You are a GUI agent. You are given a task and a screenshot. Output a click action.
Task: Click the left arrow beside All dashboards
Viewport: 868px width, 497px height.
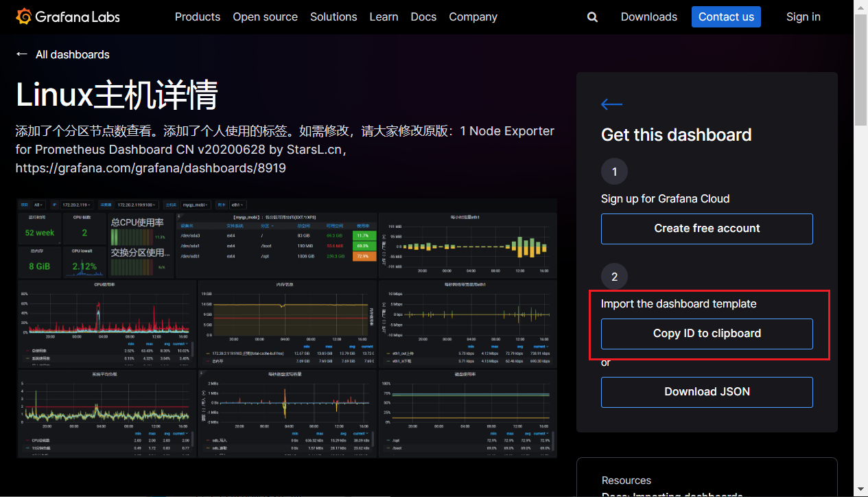(x=22, y=54)
